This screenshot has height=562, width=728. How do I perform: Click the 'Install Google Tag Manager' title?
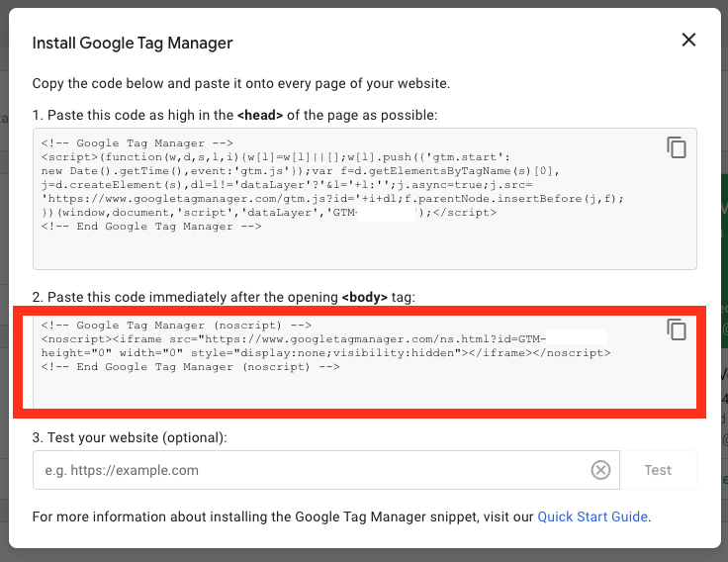133,43
